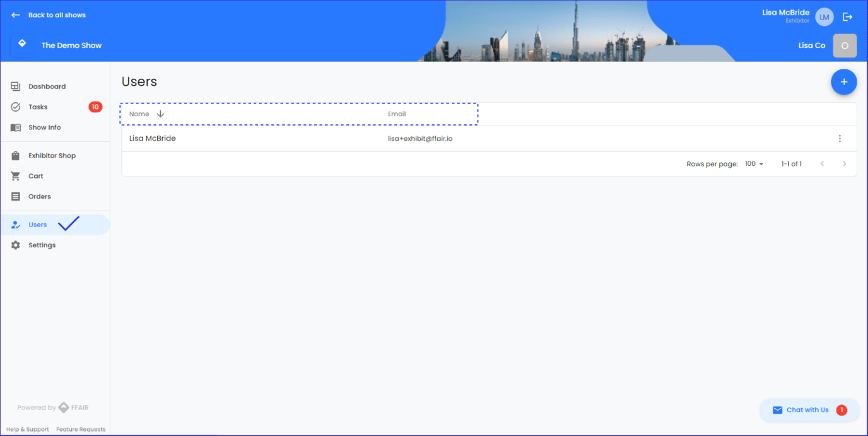Open the Chat with Us widget
This screenshot has width=868, height=436.
pos(808,410)
